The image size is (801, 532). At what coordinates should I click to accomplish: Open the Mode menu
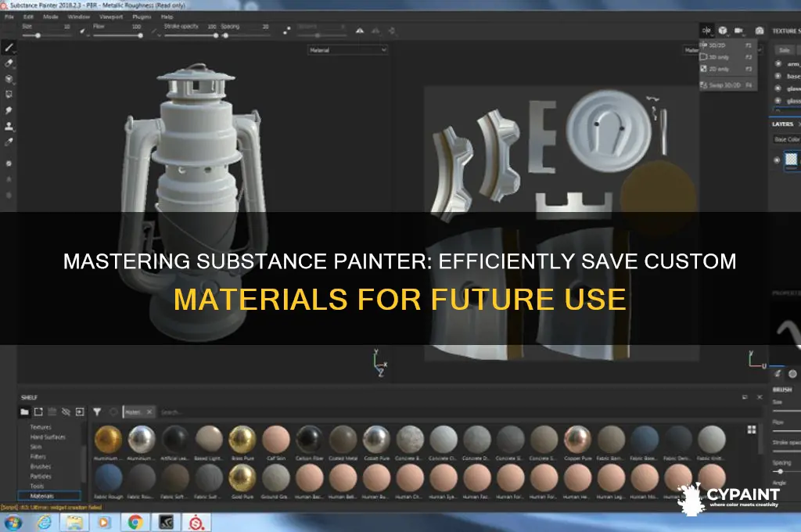coord(51,17)
